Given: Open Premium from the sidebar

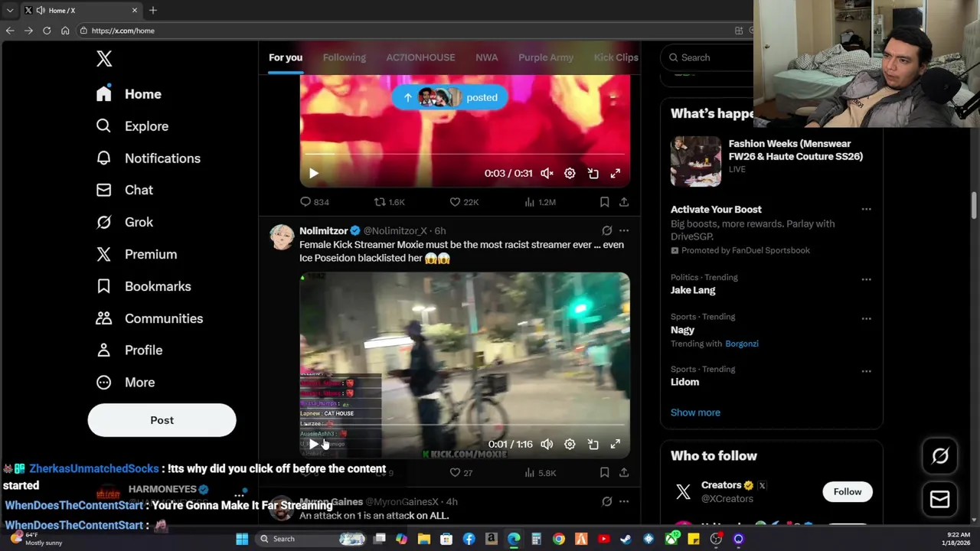Looking at the screenshot, I should [x=136, y=254].
